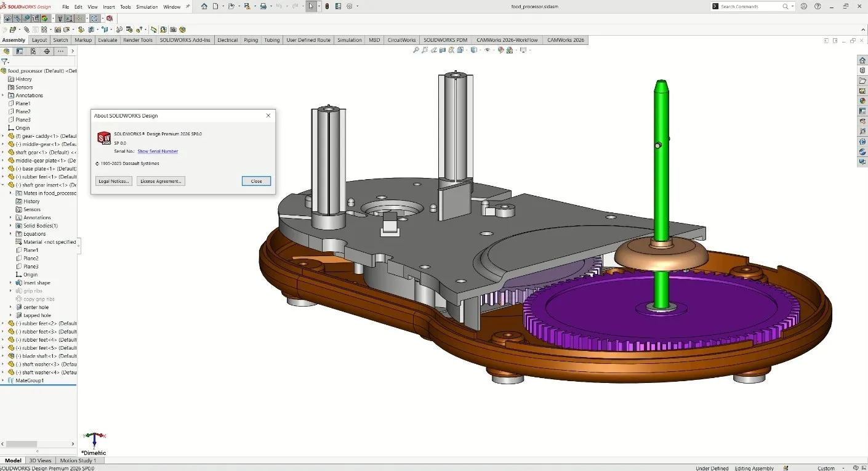The height and width of the screenshot is (471, 868).
Task: Open the Appearances color ball in task pane
Action: (862, 101)
